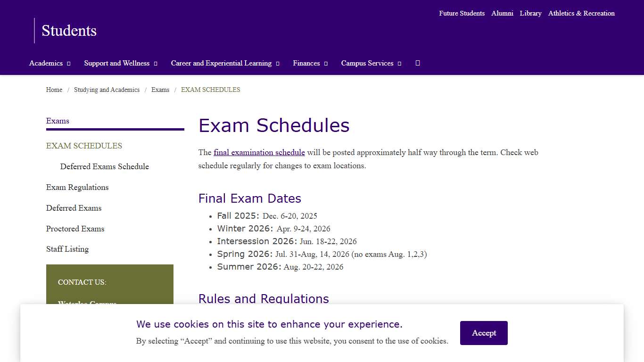Select Deferred Exams Schedule in sidebar

click(104, 166)
